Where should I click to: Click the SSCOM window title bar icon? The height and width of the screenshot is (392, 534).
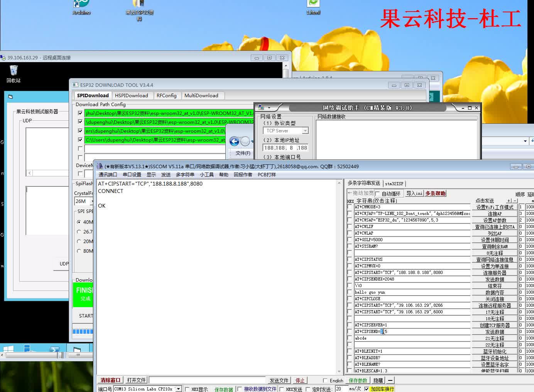[x=100, y=167]
